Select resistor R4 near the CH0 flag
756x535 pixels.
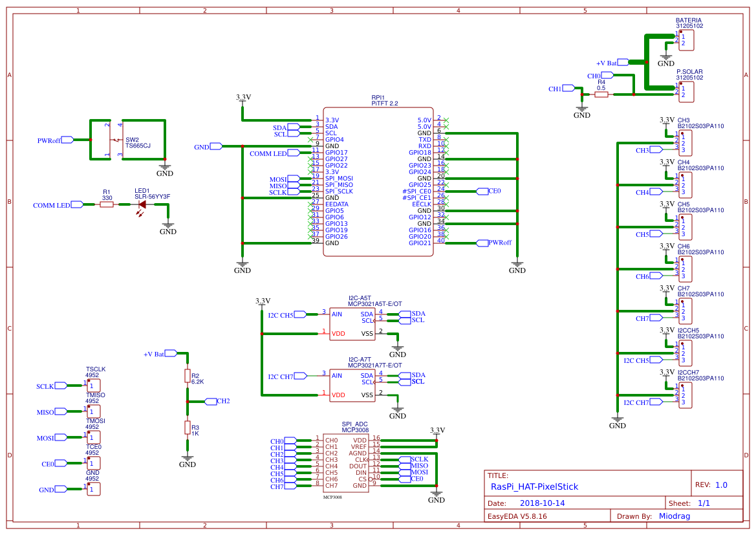[601, 93]
